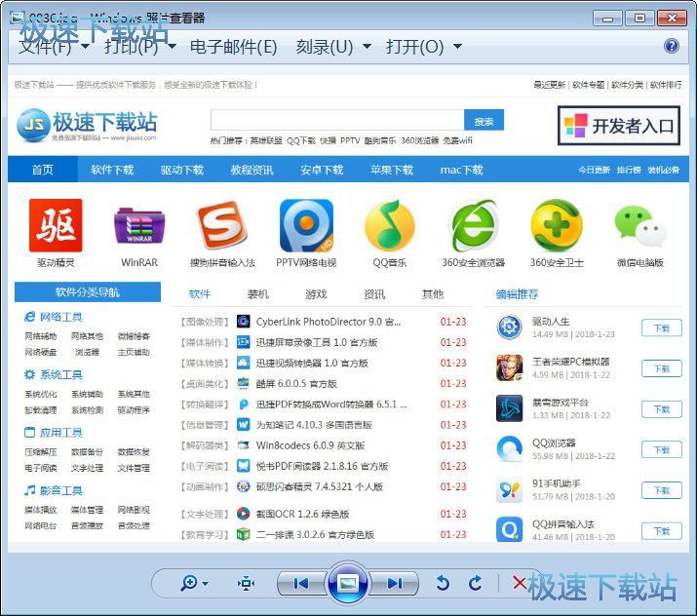The width and height of the screenshot is (697, 616).
Task: Click the 软件下载 navigation tab
Action: pos(112,170)
